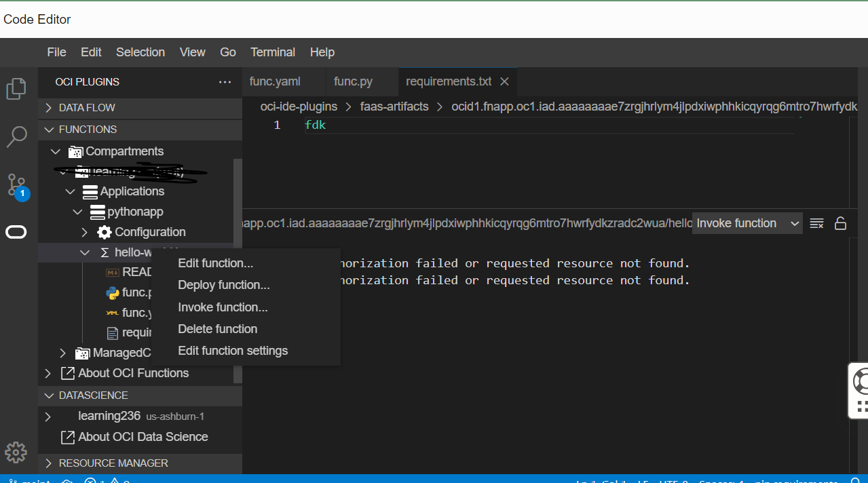Click the 'Code Editor' title text

tap(37, 20)
